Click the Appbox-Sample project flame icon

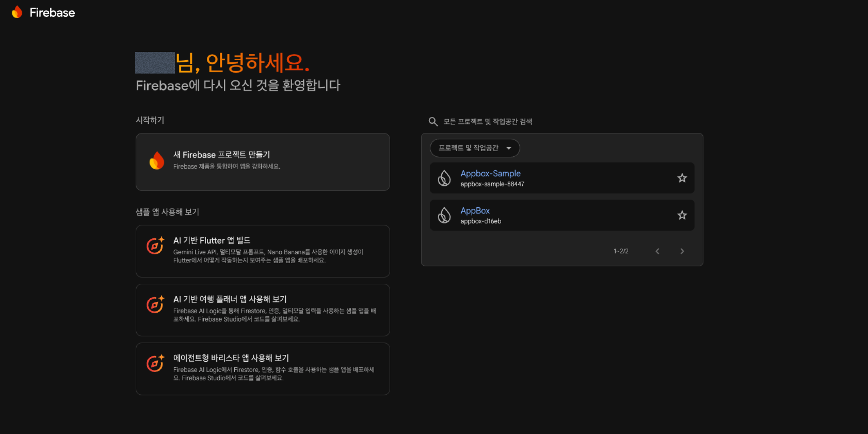pos(444,178)
